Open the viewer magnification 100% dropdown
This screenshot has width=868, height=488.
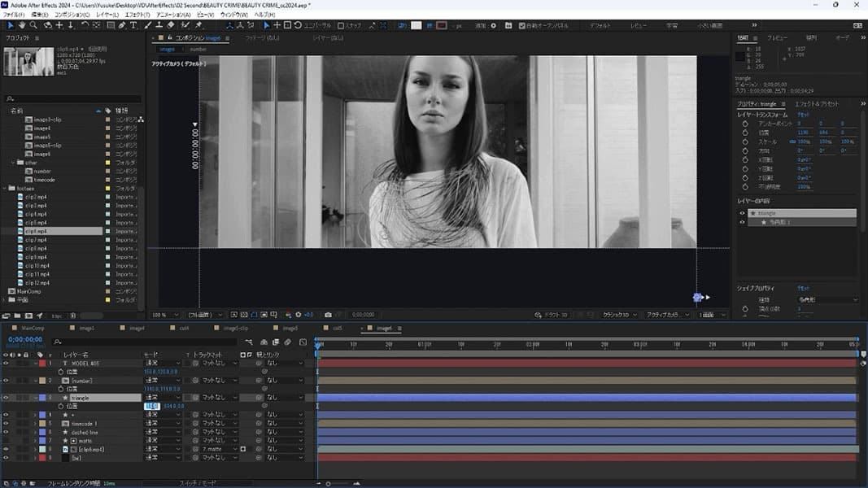pos(165,315)
